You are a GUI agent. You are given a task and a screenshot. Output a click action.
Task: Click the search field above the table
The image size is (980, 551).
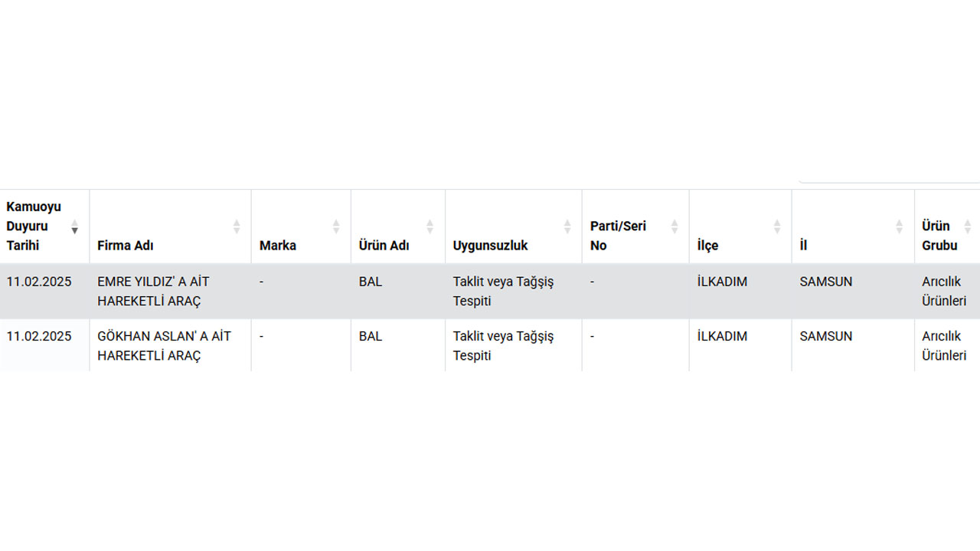coord(888,176)
